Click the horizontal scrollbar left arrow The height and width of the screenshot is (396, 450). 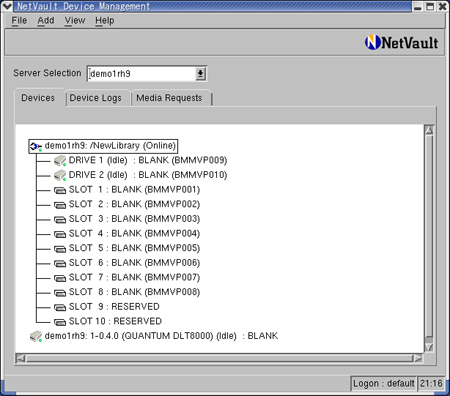pyautogui.click(x=21, y=359)
